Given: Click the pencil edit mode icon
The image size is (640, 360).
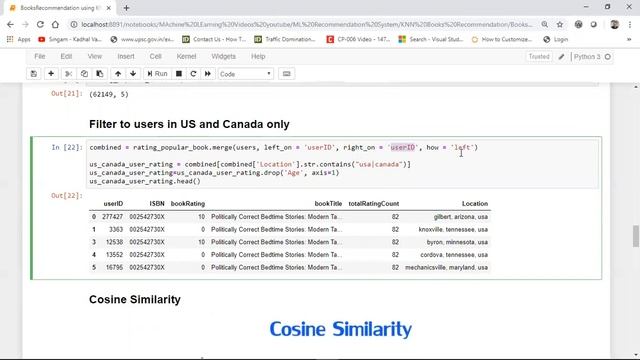Looking at the screenshot, I should click(x=562, y=57).
